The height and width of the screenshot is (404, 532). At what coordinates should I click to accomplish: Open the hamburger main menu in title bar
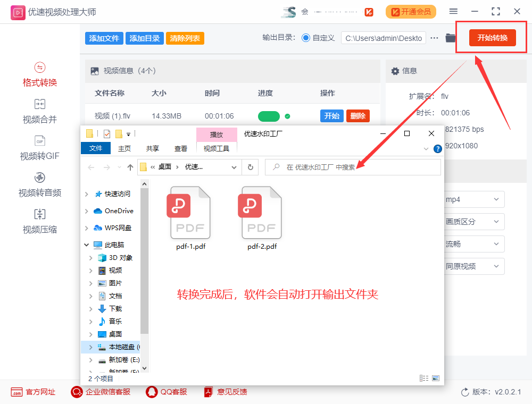[453, 12]
